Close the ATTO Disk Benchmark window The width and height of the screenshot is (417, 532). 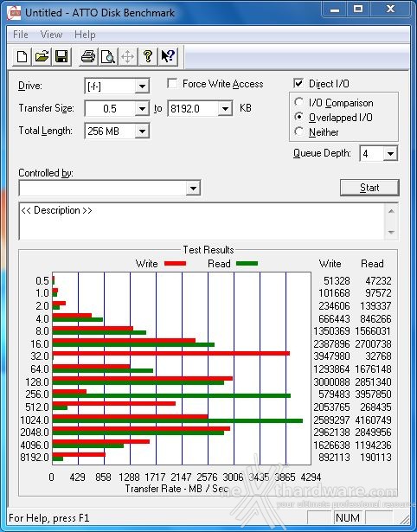pos(390,10)
